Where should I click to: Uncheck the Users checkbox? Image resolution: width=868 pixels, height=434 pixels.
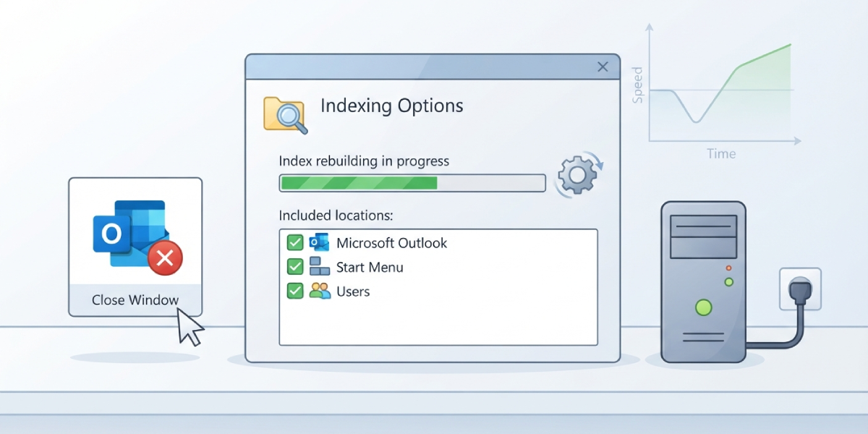coord(295,291)
